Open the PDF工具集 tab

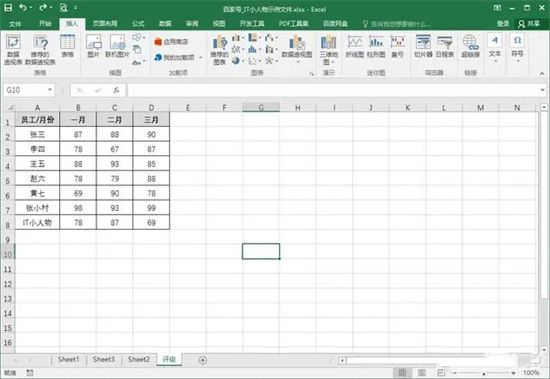tap(294, 24)
